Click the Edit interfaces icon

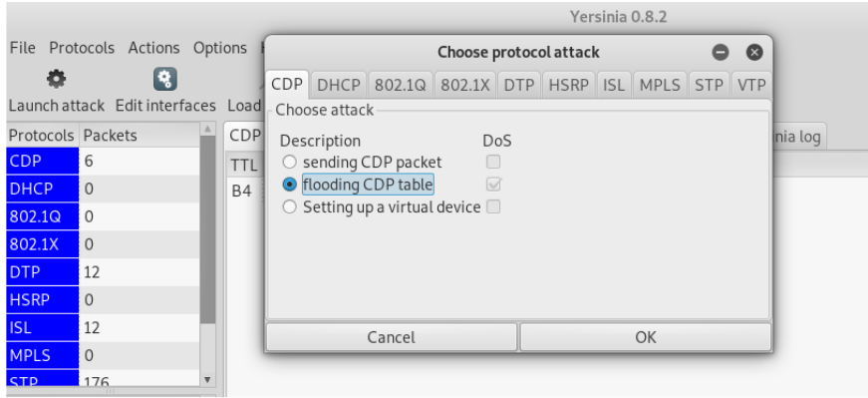(x=165, y=79)
